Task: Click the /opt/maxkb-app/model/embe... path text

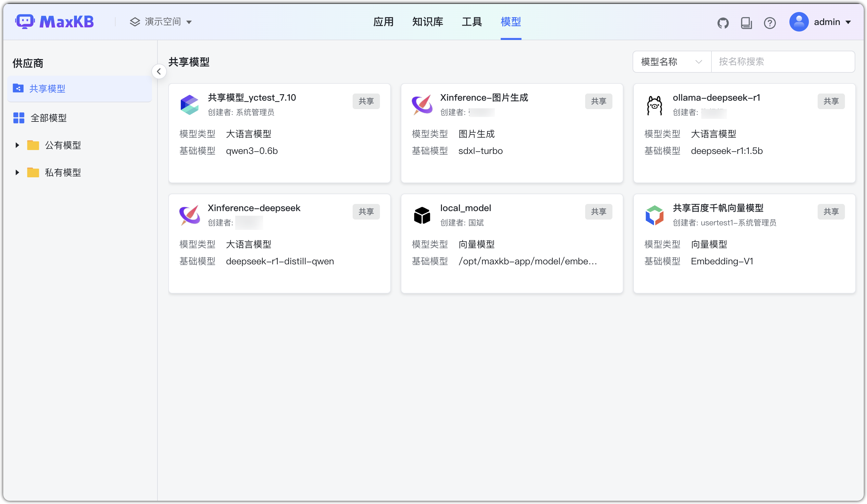Action: pos(528,261)
